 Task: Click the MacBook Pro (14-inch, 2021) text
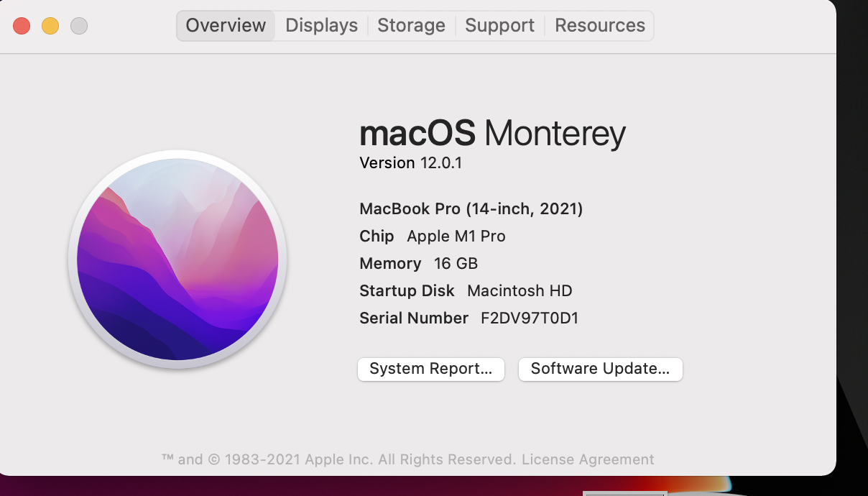tap(471, 209)
